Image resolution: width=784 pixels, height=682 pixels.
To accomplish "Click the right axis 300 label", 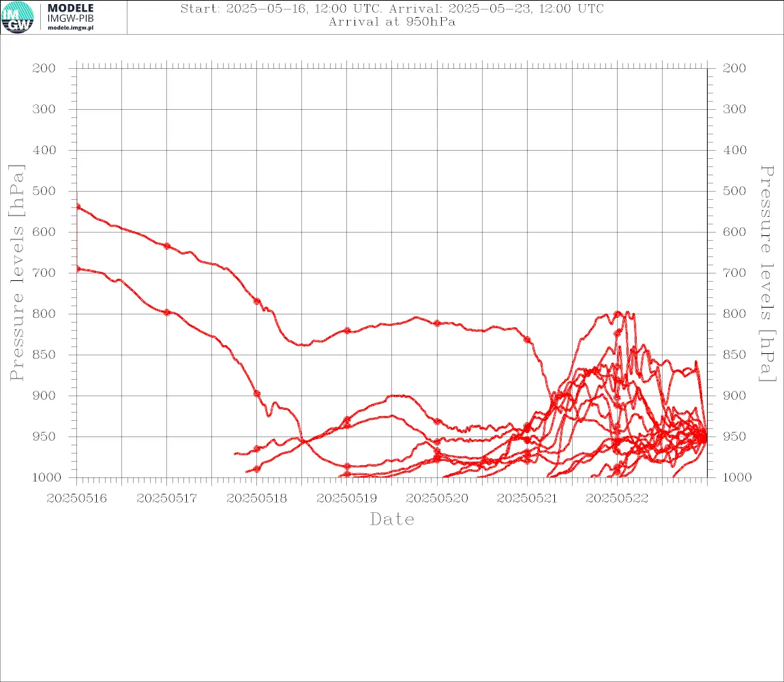I will pyautogui.click(x=734, y=109).
